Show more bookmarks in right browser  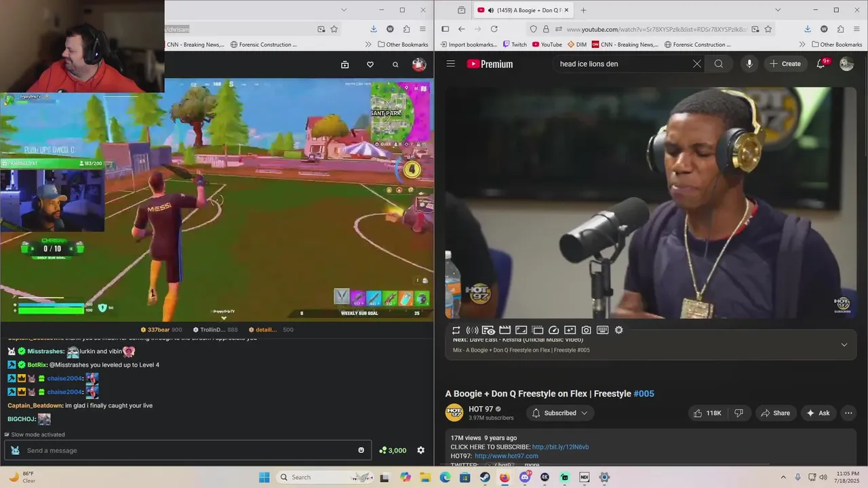click(x=802, y=45)
